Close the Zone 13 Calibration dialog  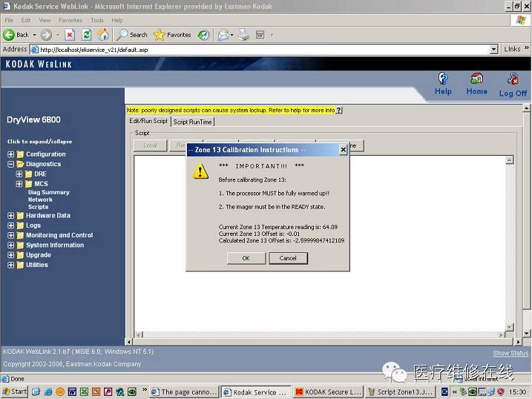(343, 150)
